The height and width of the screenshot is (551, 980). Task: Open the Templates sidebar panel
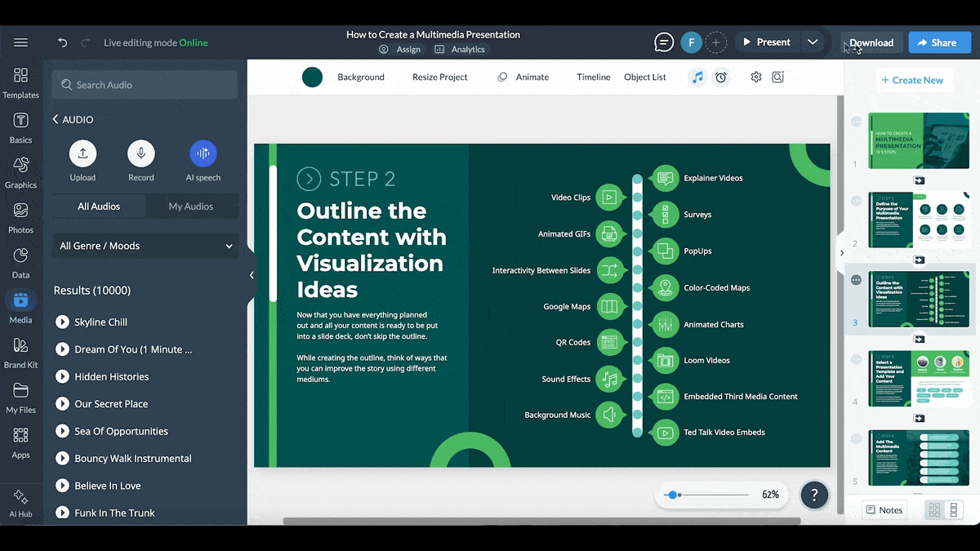[20, 83]
